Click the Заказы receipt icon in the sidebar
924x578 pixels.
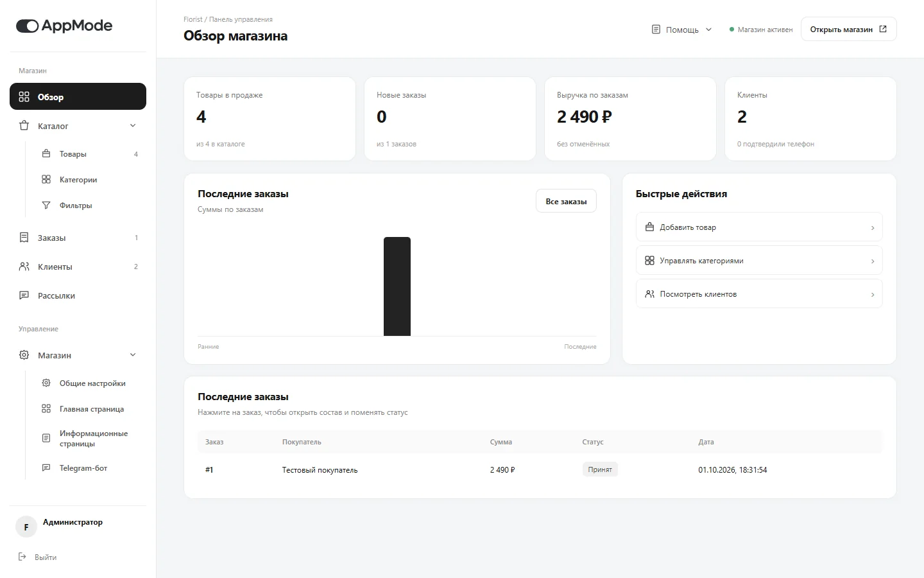pos(24,238)
